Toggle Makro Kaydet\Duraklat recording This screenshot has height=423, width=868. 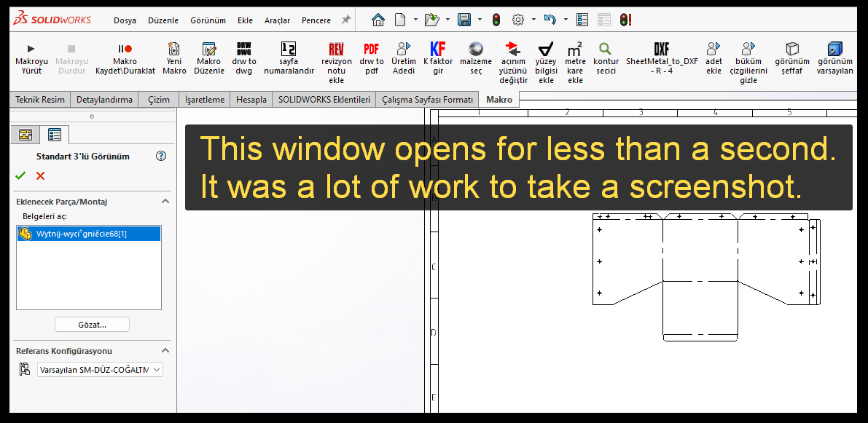[x=125, y=50]
